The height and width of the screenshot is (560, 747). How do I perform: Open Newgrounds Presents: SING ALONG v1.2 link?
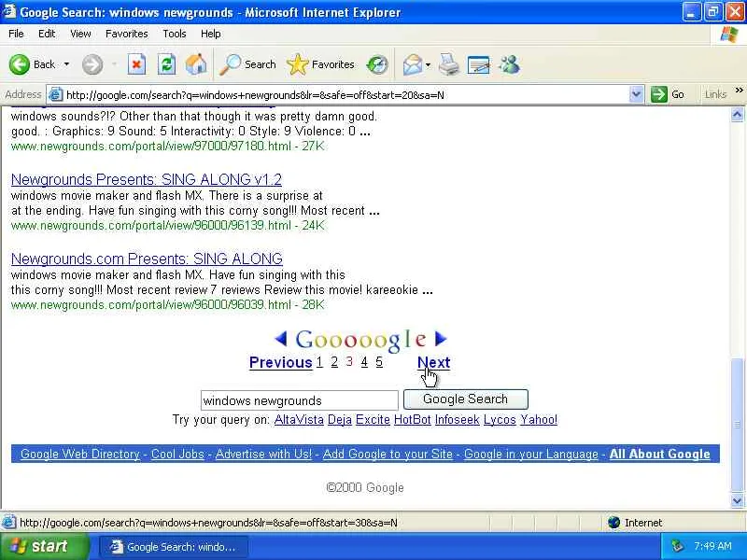pos(147,179)
